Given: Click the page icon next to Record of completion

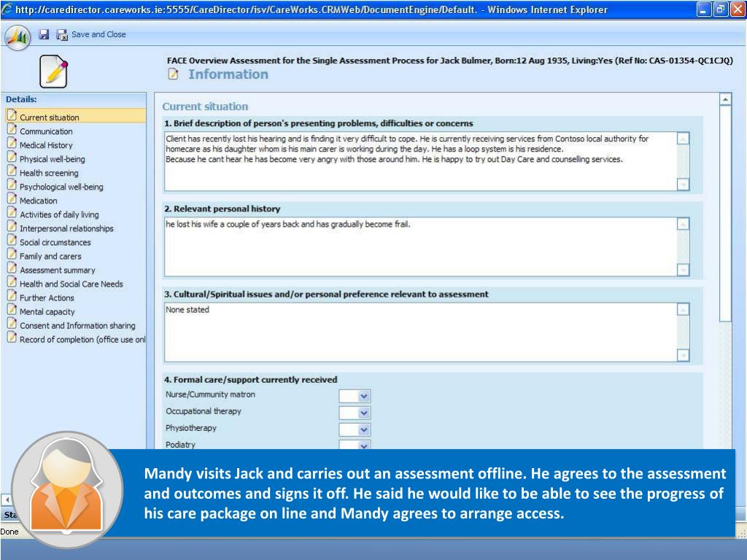Looking at the screenshot, I should point(12,337).
